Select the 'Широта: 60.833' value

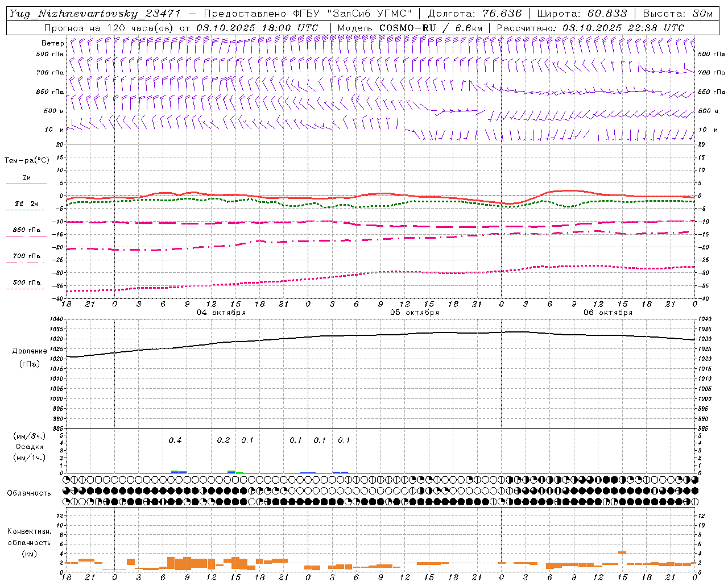click(x=582, y=14)
